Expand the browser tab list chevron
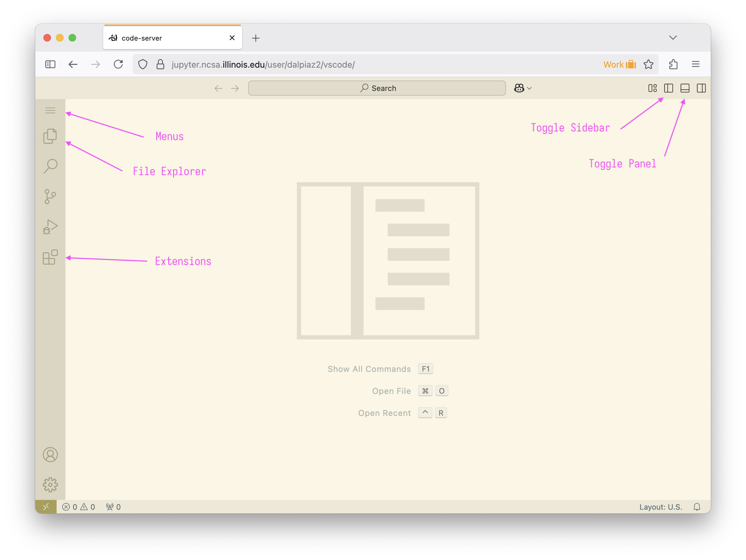The width and height of the screenshot is (746, 560). [673, 37]
